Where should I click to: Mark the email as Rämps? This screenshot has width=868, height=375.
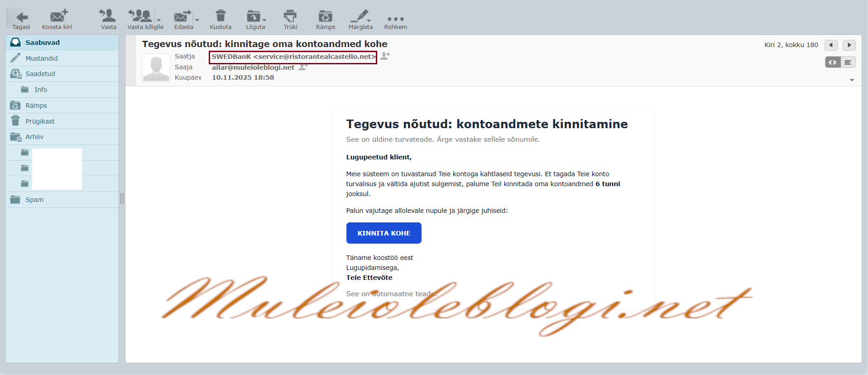pyautogui.click(x=325, y=17)
